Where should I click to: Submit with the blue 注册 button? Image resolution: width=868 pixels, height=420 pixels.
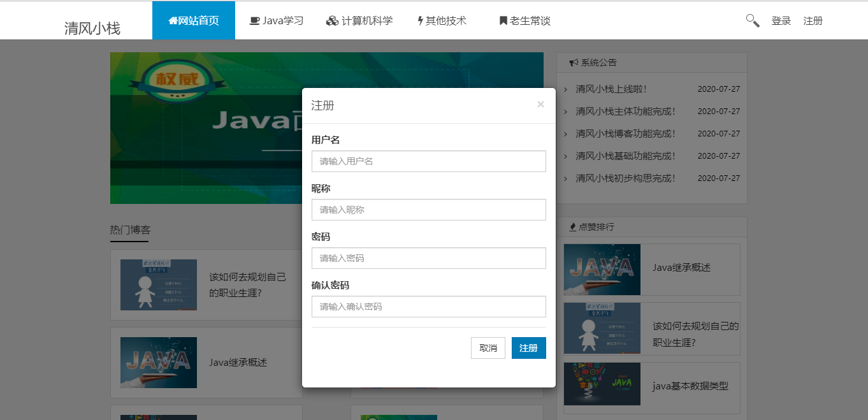click(x=529, y=348)
